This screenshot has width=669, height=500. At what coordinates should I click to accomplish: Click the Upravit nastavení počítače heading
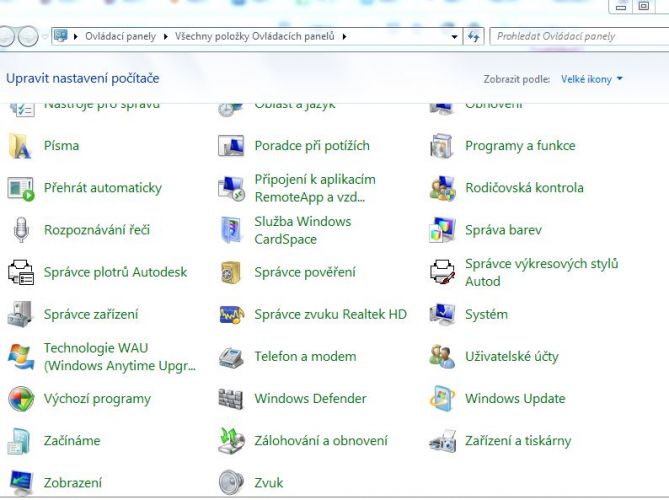pos(82,78)
